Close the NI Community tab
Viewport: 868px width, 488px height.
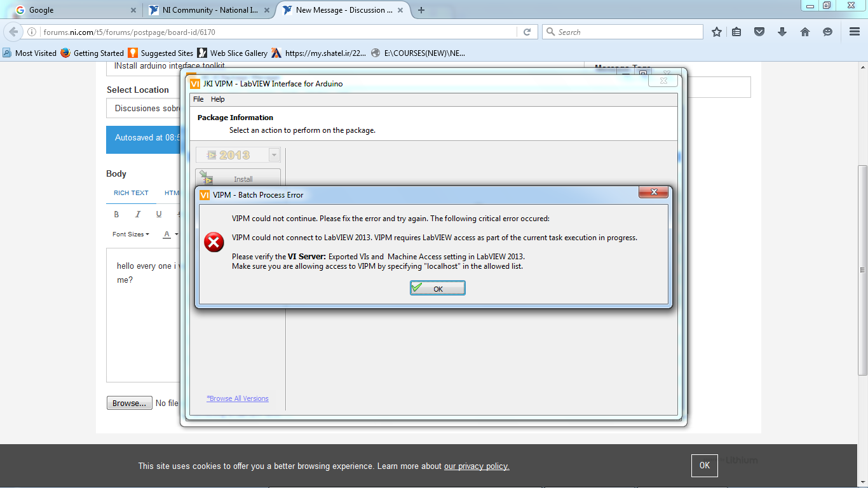pos(267,10)
